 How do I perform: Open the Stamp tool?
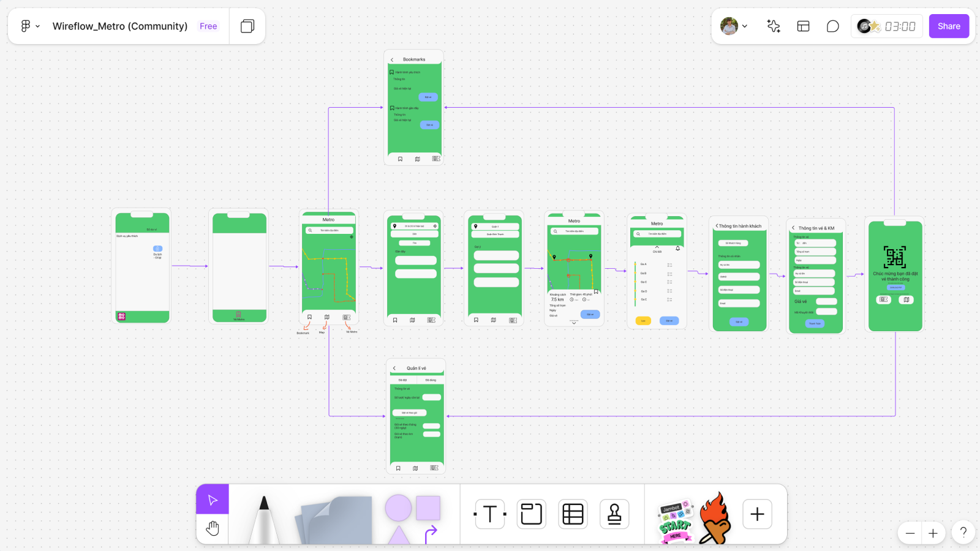[x=614, y=514]
